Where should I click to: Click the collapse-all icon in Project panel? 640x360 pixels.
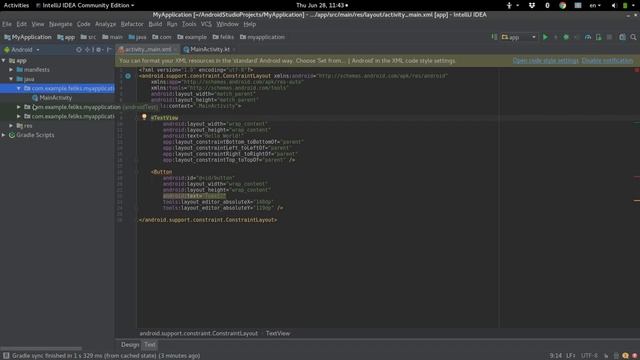(x=87, y=49)
